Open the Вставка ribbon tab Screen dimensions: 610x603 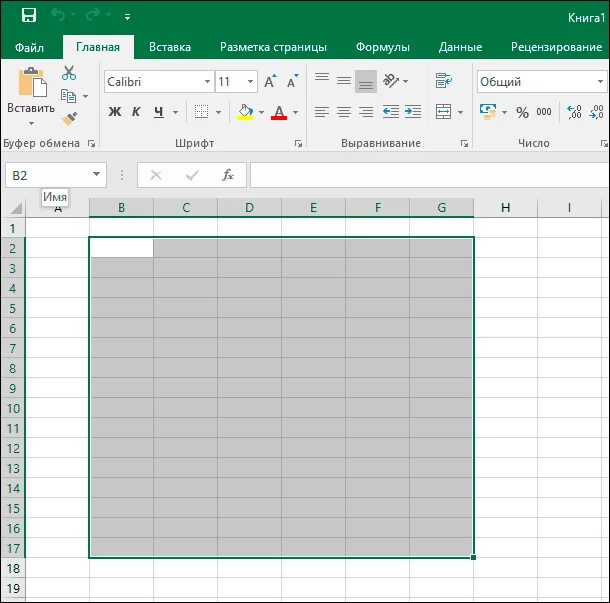(x=170, y=47)
